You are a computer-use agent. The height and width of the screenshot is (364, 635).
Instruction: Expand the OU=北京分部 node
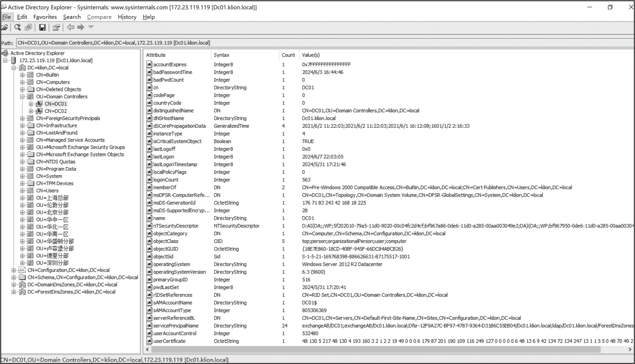pos(22,212)
